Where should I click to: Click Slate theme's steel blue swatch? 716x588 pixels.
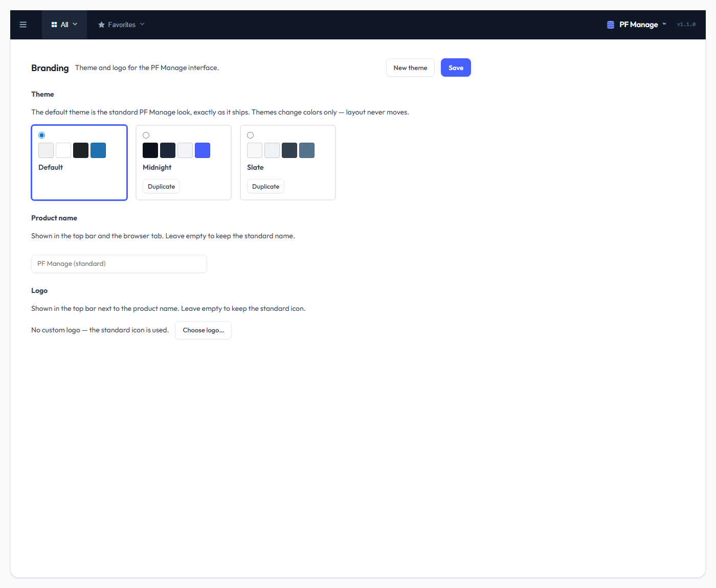[x=307, y=150]
